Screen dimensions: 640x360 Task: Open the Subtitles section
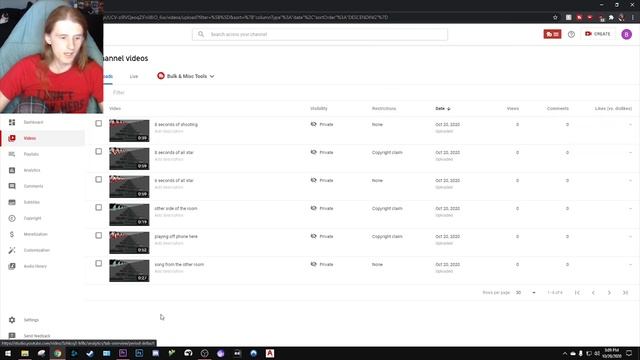tap(31, 202)
